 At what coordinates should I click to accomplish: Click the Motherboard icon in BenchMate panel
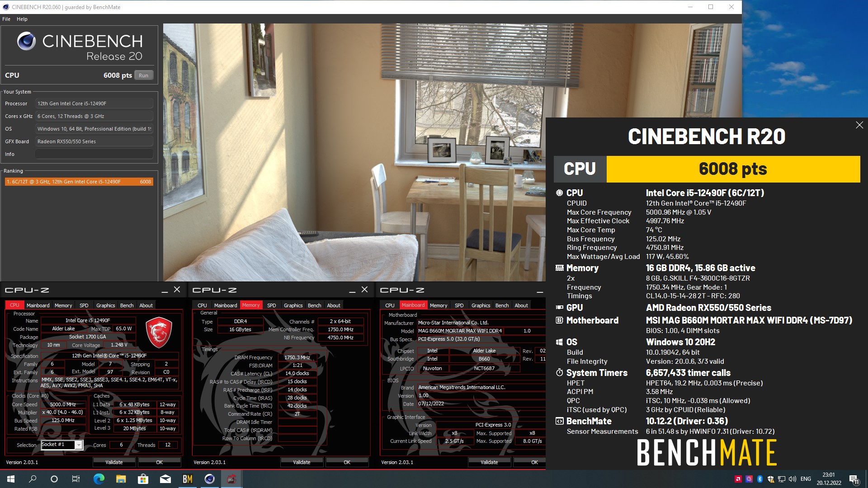tap(560, 320)
